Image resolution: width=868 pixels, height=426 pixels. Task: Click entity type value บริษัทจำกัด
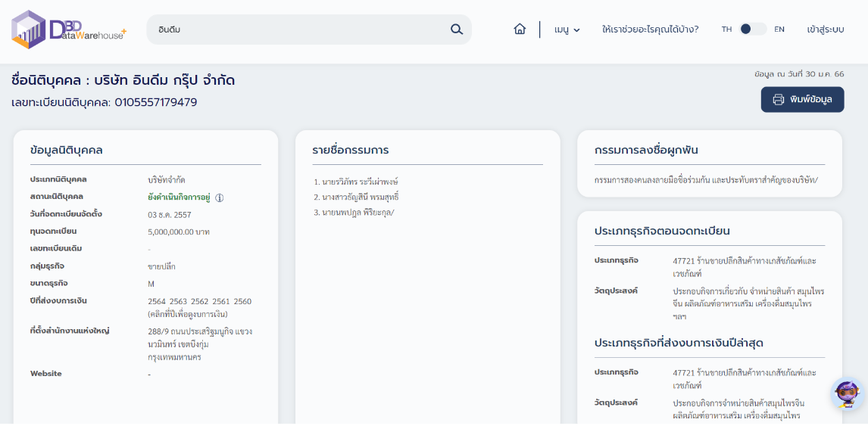point(166,180)
